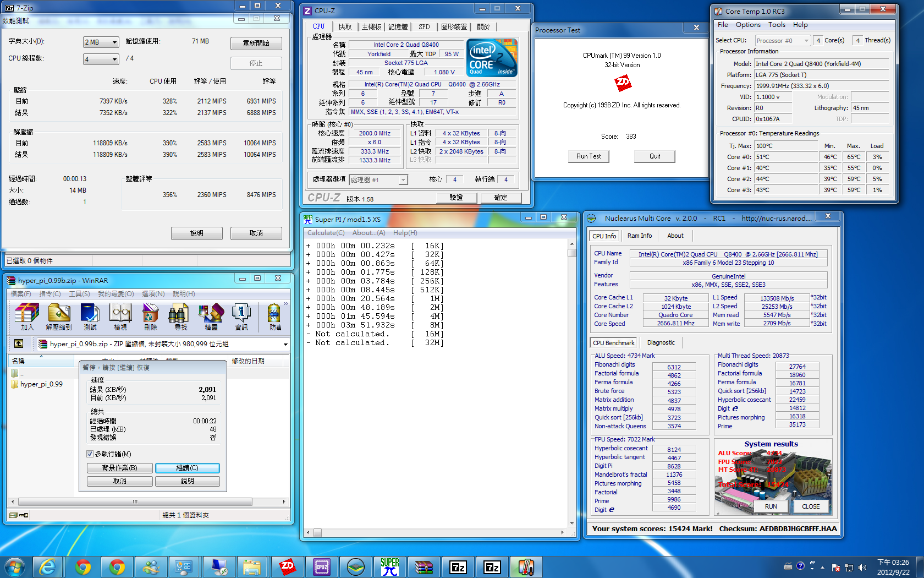Open Core Temp Options menu
The width and height of the screenshot is (924, 578).
tap(748, 25)
